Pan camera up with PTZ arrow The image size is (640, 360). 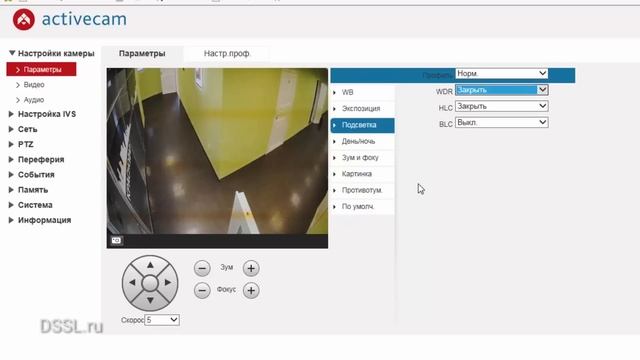150,265
